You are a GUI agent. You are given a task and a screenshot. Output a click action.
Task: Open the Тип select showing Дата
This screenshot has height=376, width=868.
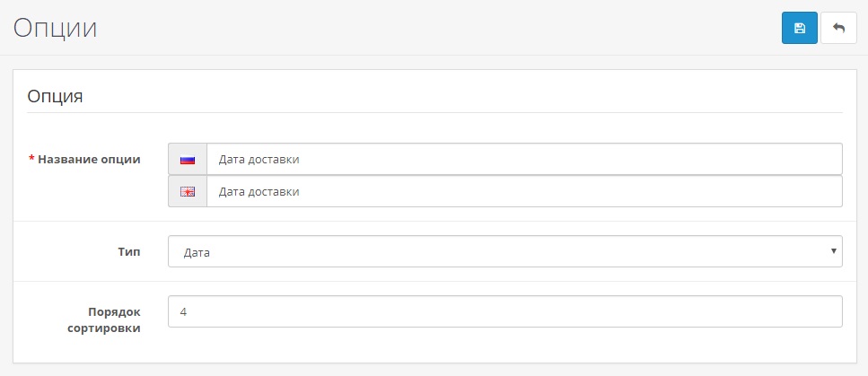tap(504, 252)
